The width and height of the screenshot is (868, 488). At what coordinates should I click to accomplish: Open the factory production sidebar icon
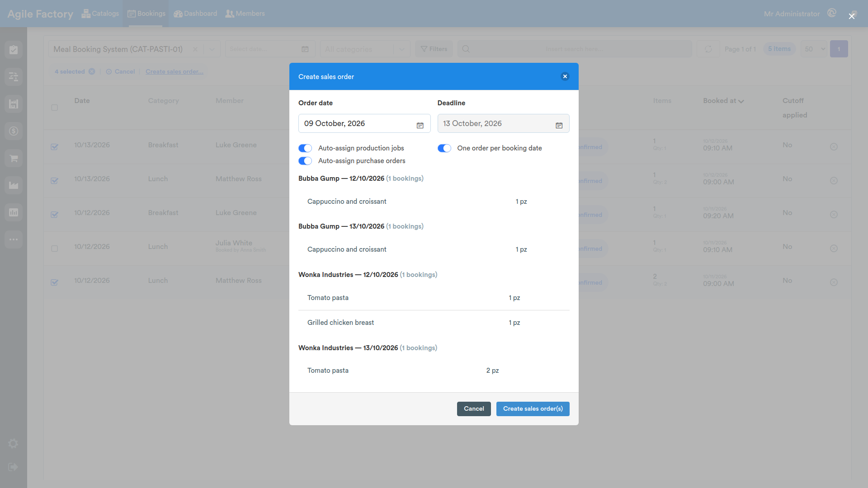tap(14, 185)
